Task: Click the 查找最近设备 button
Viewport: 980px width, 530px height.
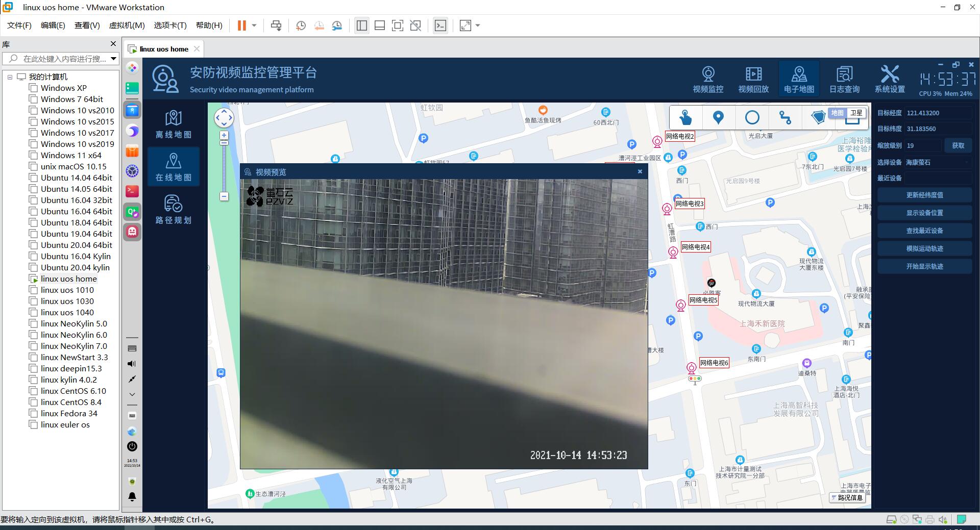Action: 924,231
